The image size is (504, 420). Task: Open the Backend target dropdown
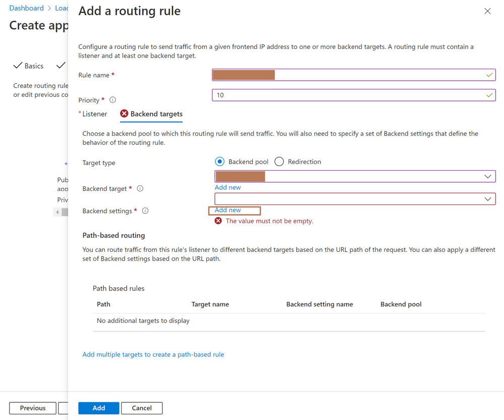(x=355, y=176)
